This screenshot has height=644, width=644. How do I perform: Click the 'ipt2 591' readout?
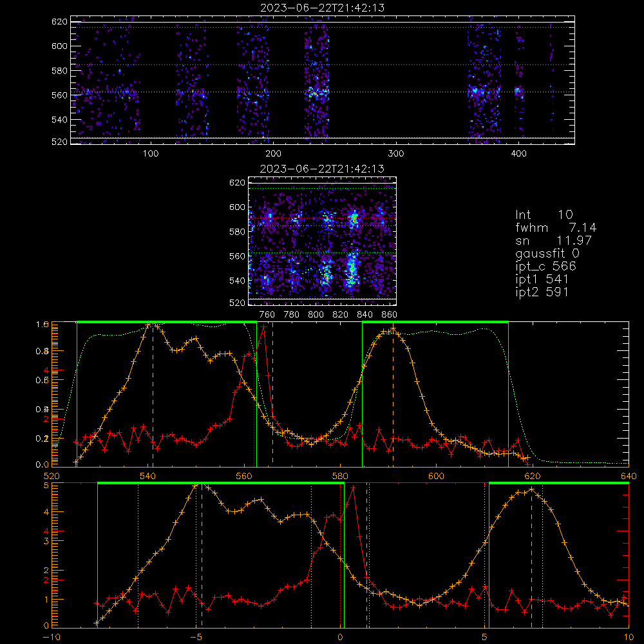[x=542, y=292]
